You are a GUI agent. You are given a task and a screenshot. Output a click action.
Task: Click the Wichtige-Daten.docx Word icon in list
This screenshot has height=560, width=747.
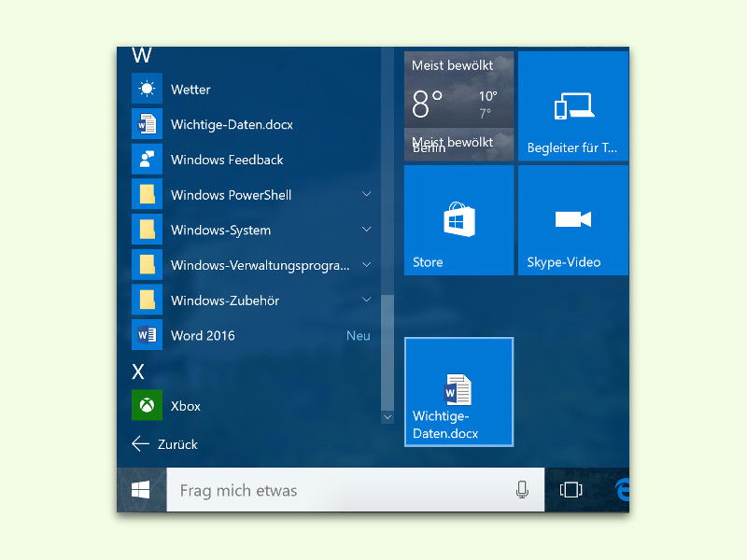tap(147, 124)
